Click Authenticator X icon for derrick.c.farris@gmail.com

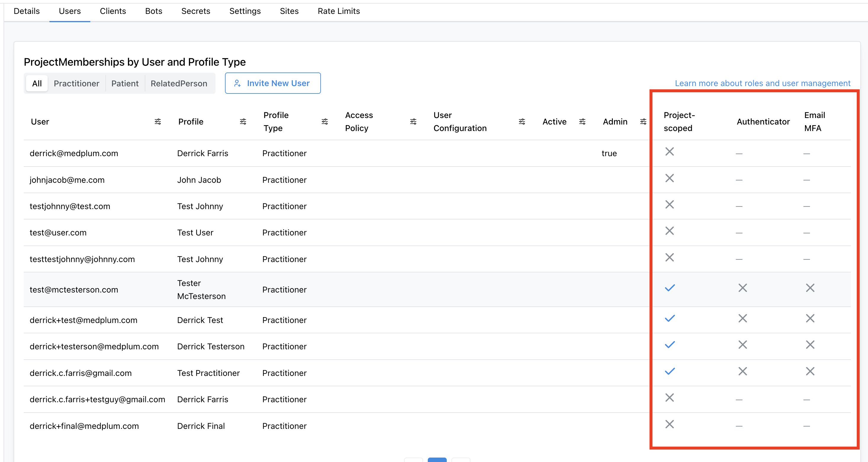(x=743, y=371)
